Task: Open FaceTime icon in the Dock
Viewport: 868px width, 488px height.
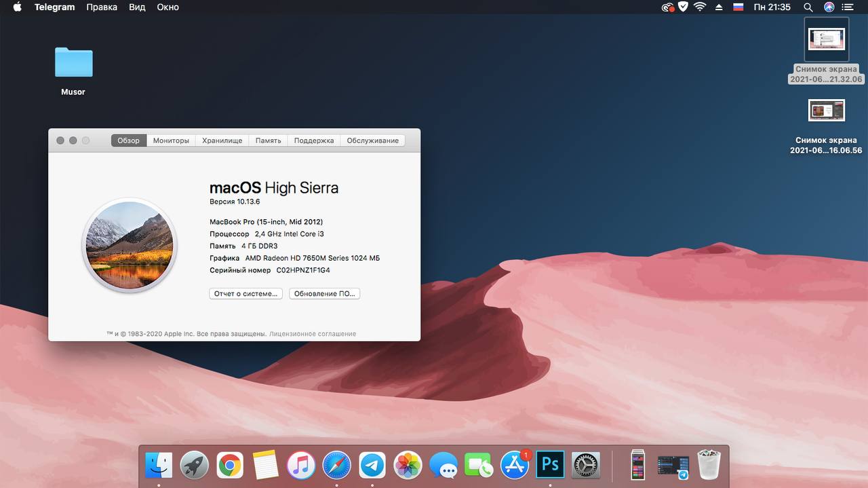Action: pos(479,466)
